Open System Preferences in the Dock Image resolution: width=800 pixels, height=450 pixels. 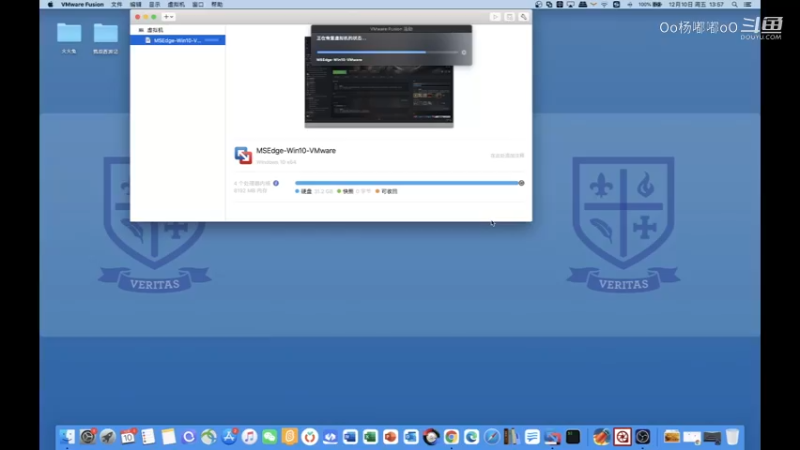coord(87,437)
